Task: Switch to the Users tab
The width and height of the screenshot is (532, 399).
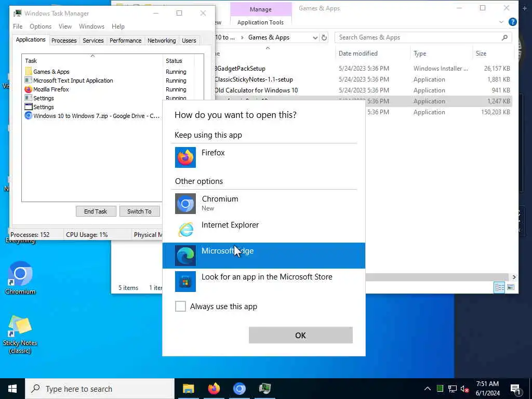Action: click(189, 41)
